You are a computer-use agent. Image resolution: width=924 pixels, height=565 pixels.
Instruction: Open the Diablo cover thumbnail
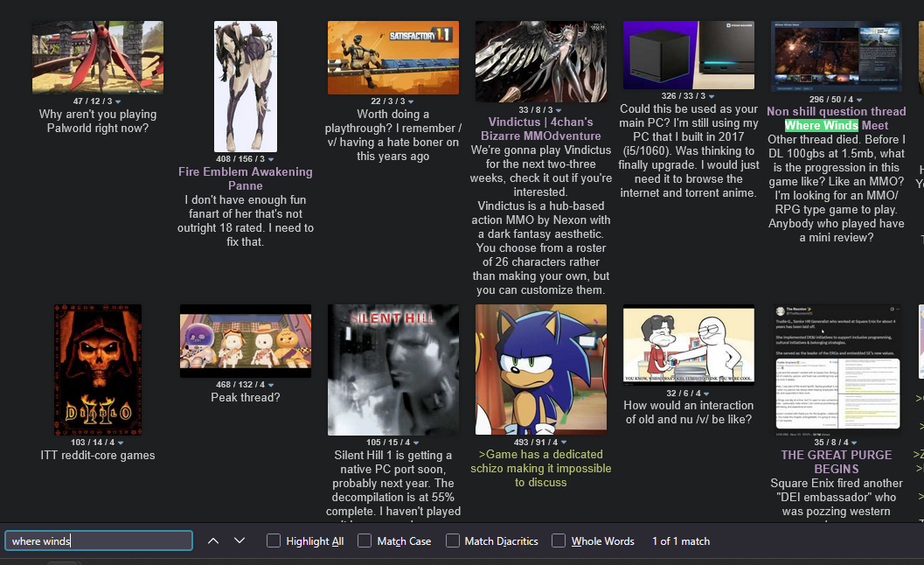pos(98,370)
